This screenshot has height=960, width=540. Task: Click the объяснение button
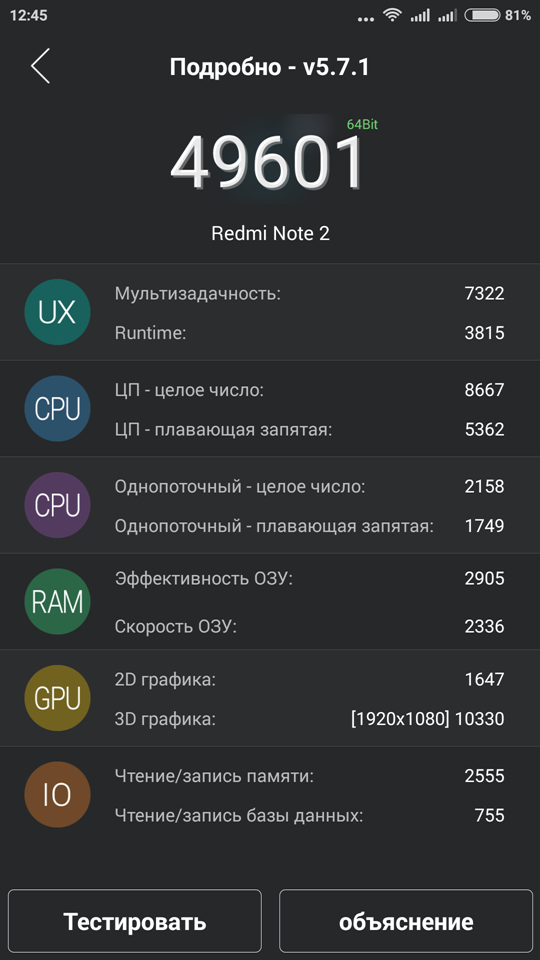click(x=406, y=921)
